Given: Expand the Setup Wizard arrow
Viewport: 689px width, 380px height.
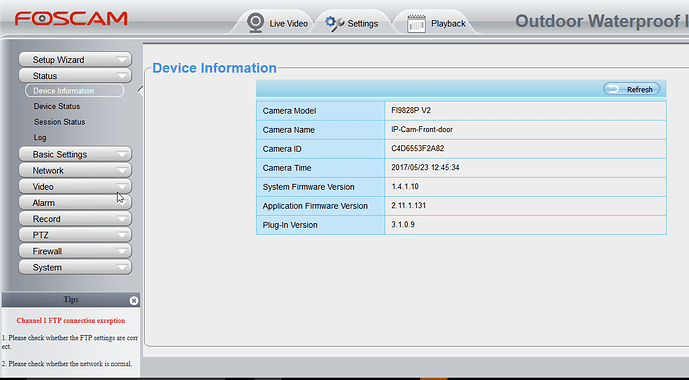Looking at the screenshot, I should click(x=122, y=60).
